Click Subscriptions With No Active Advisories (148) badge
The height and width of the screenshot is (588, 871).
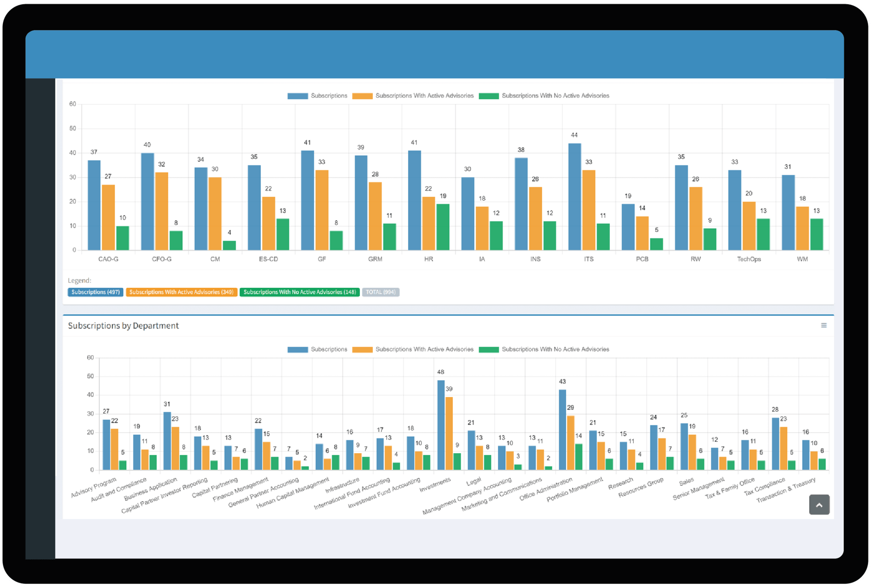300,292
